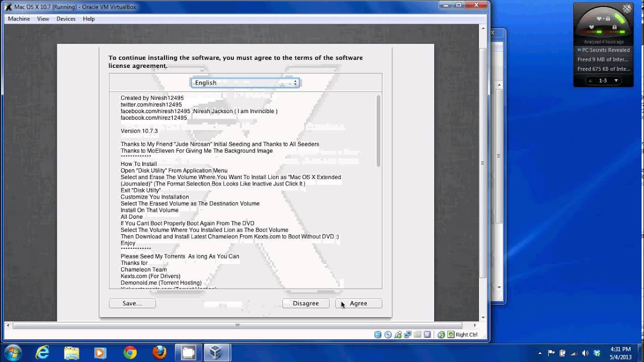The width and height of the screenshot is (644, 362).
Task: Click the USB devices status icon
Action: point(398,335)
